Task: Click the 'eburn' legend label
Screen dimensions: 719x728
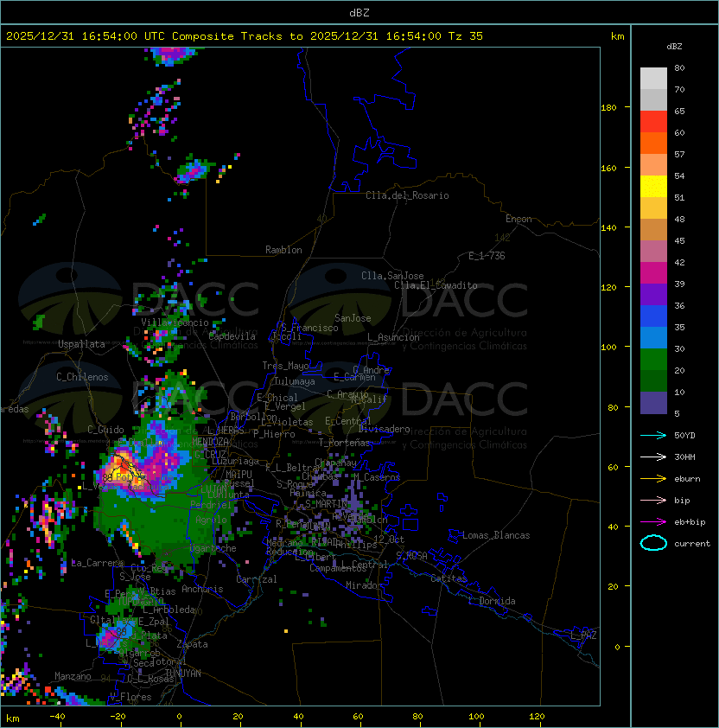Action: [x=687, y=479]
